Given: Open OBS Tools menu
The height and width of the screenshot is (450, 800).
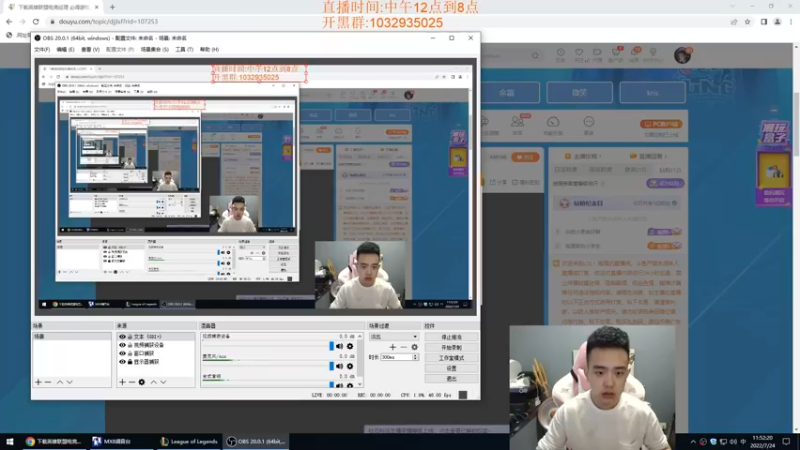Looking at the screenshot, I should [184, 49].
